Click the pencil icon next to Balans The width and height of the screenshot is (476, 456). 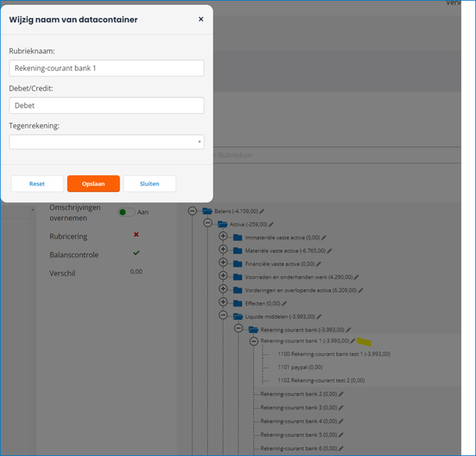coord(262,211)
